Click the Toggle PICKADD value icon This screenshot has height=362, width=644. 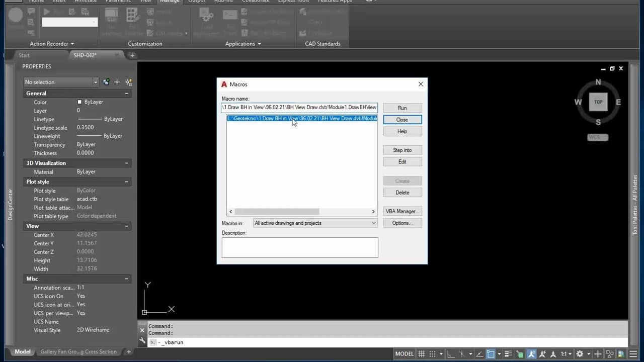pyautogui.click(x=106, y=82)
